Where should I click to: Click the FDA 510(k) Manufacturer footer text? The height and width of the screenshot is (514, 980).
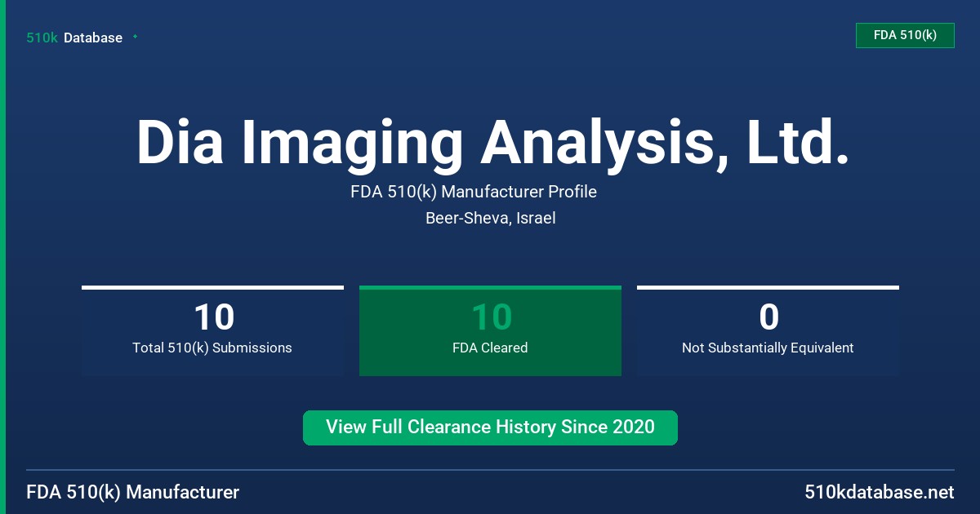tap(133, 493)
